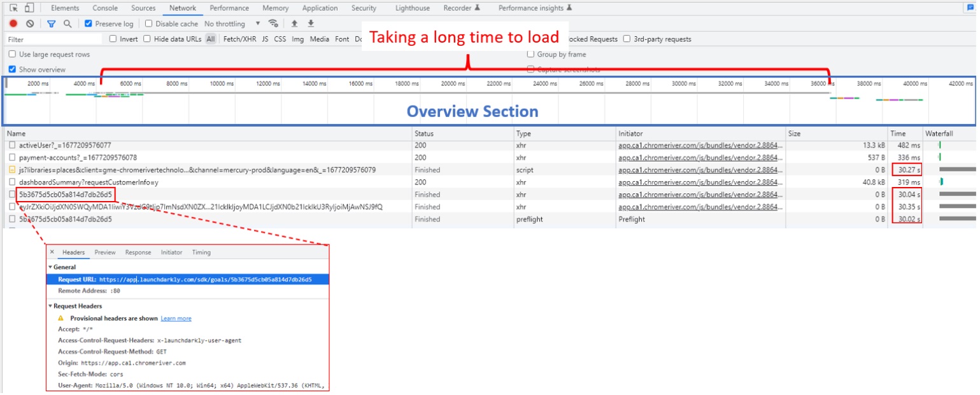The image size is (980, 395).
Task: Open network search with the magnifier icon
Action: pos(66,23)
